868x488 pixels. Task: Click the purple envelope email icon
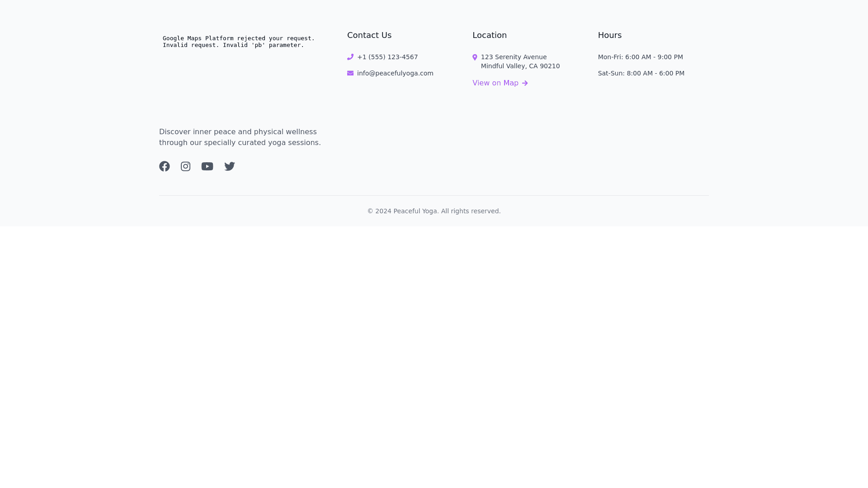pyautogui.click(x=350, y=73)
